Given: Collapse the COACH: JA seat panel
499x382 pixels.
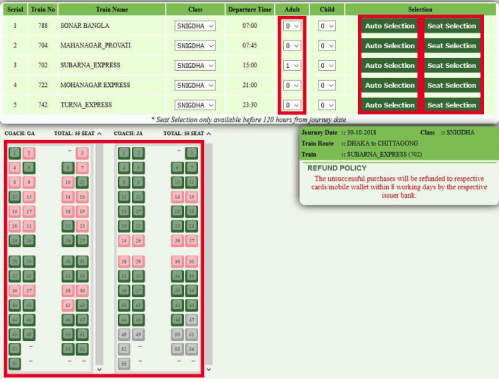Looking at the screenshot, I should pyautogui.click(x=209, y=134).
